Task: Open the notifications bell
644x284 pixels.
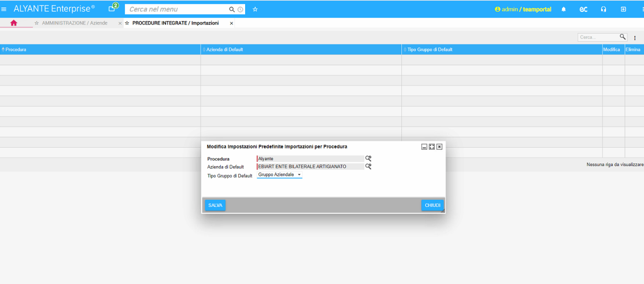Action: click(x=564, y=9)
